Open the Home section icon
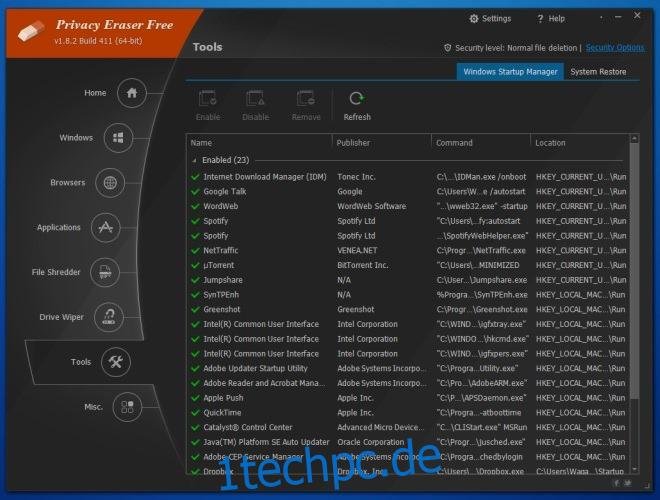This screenshot has height=500, width=660. point(132,93)
